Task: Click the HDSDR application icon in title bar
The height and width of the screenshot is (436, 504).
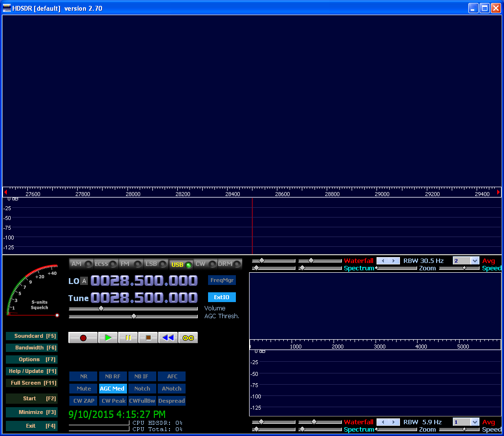Action: 7,7
